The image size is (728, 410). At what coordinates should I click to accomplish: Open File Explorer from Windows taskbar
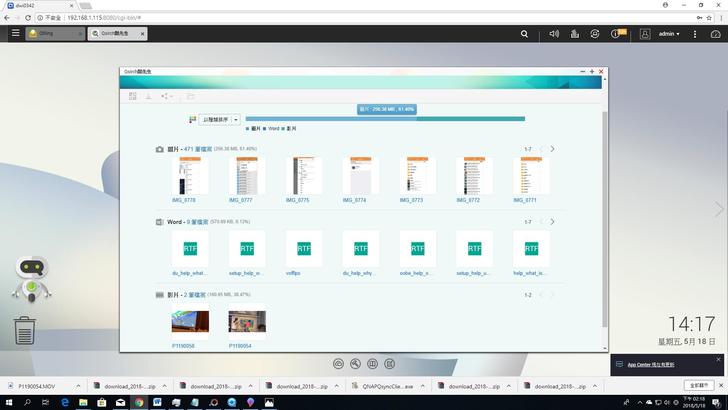(83, 403)
